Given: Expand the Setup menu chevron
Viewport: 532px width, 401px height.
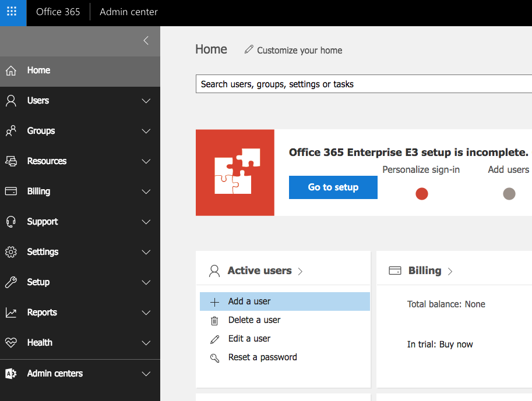Looking at the screenshot, I should [x=146, y=282].
